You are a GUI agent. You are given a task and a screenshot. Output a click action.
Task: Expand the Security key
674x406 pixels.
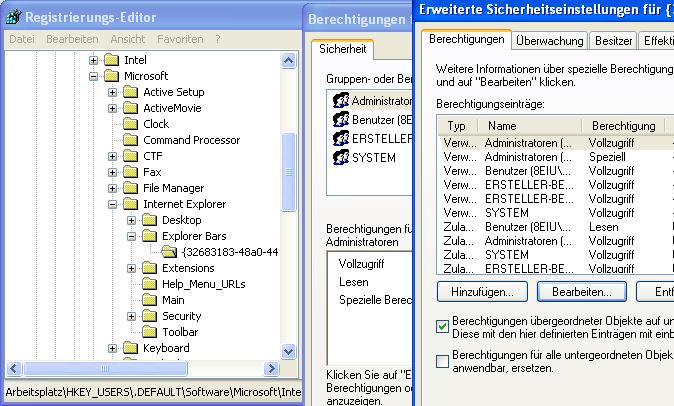click(x=132, y=317)
